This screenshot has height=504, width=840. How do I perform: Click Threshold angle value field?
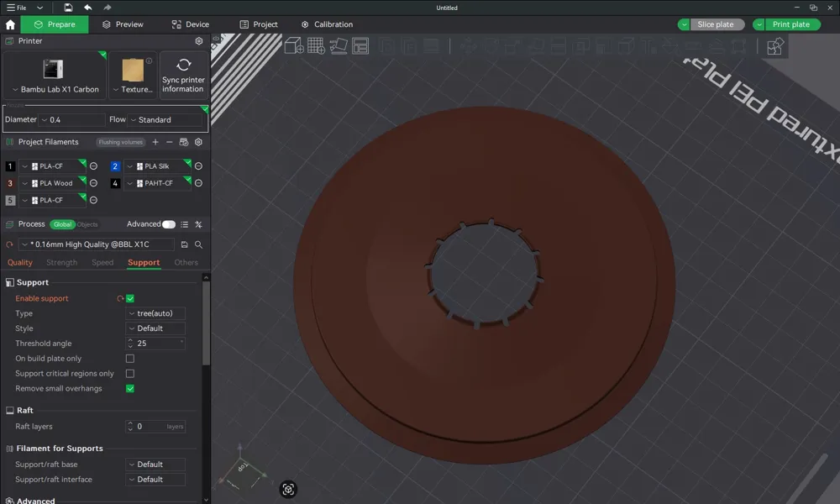coord(155,344)
